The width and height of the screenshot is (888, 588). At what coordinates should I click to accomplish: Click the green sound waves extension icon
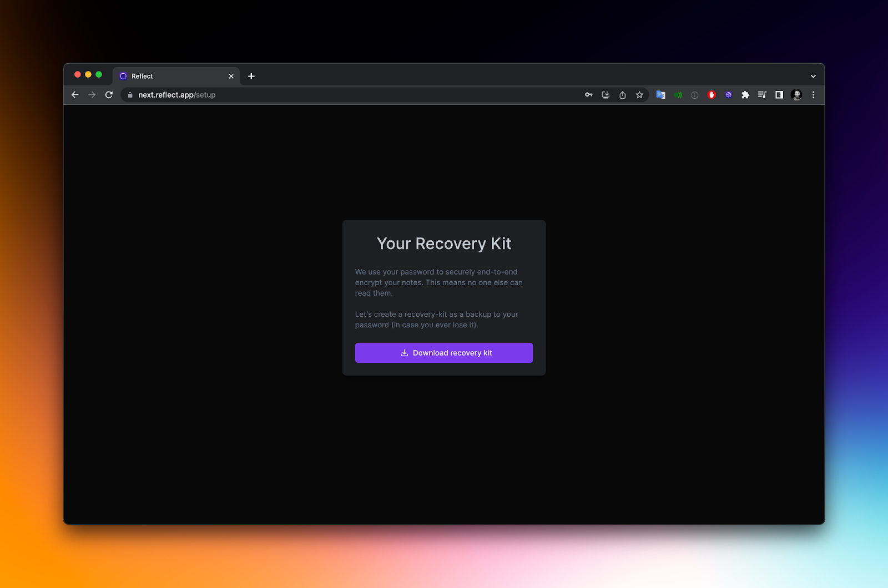(x=678, y=95)
